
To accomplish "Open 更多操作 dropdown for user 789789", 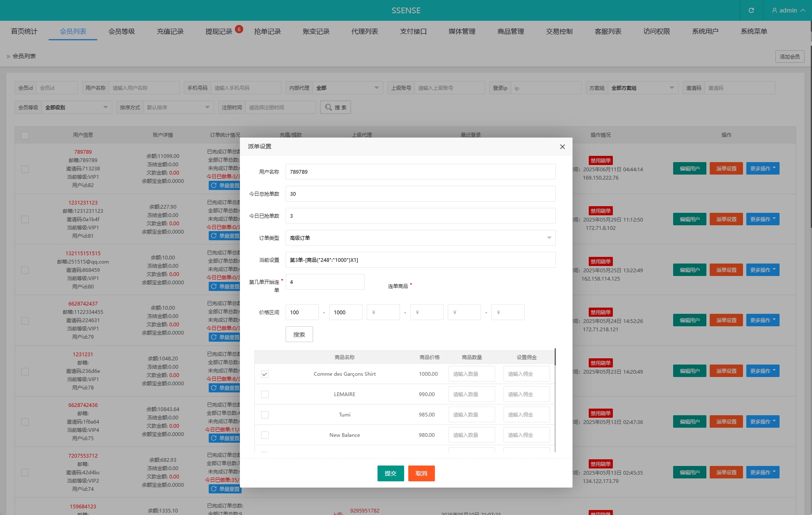I will click(x=763, y=168).
